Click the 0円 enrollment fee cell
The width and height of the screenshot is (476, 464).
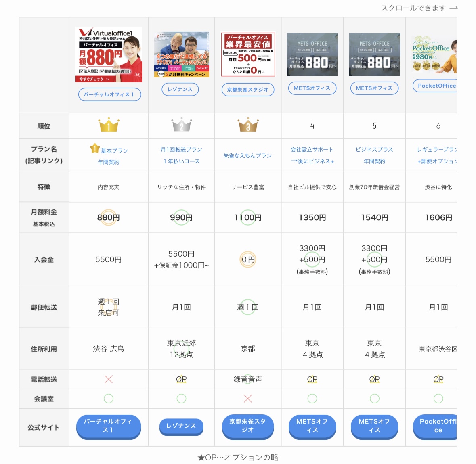248,259
